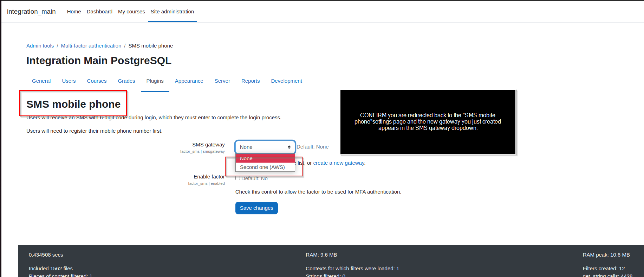Image resolution: width=644 pixels, height=277 pixels.
Task: Click the "RAM: 9.6 MB" footer text
Action: click(321, 255)
